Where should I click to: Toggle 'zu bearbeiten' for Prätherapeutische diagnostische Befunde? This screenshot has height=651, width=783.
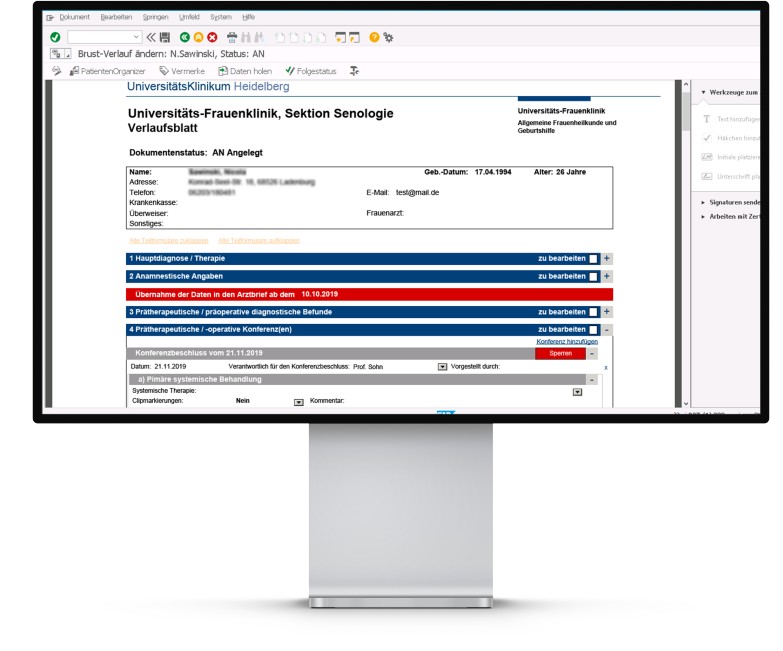[593, 313]
